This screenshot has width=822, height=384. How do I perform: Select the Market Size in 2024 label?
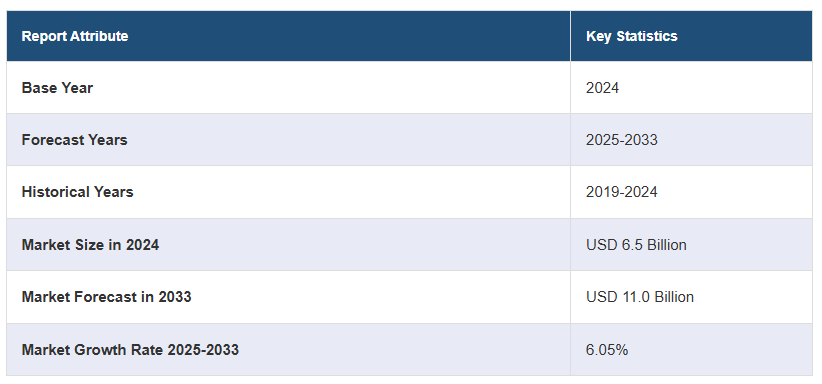(90, 244)
